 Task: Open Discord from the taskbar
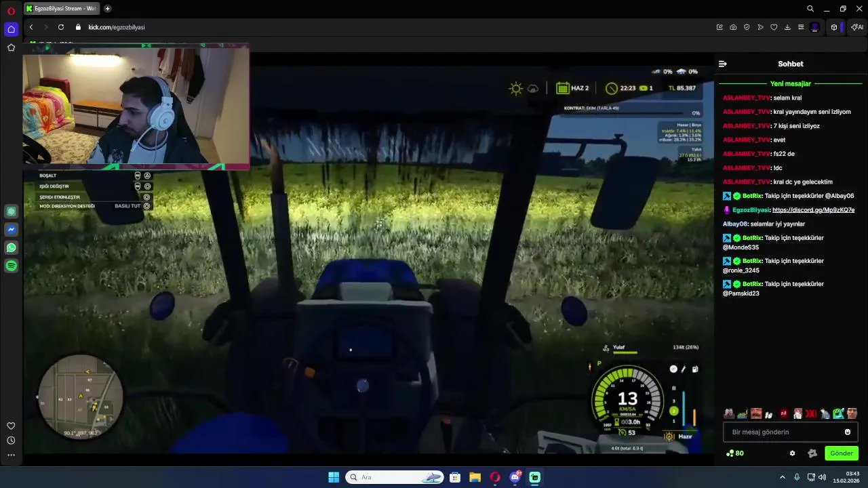coord(515,477)
